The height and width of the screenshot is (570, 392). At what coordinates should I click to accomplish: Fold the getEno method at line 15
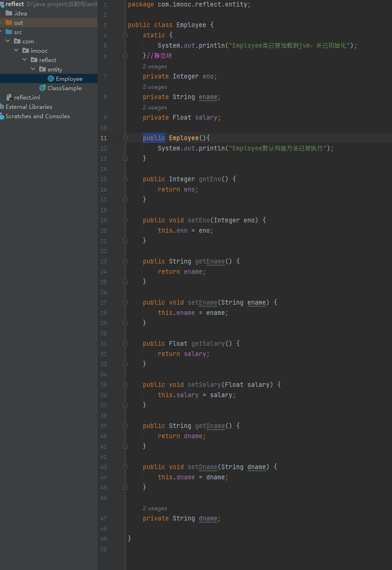[125, 179]
